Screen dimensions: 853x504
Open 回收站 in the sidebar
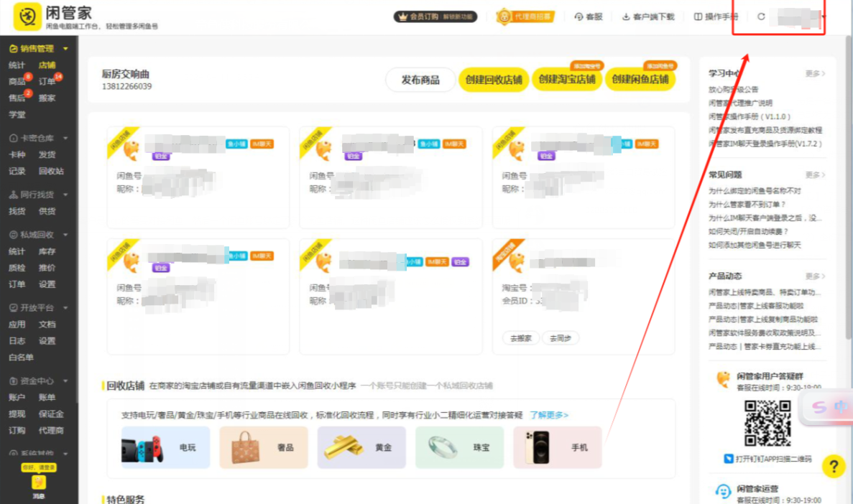click(51, 172)
